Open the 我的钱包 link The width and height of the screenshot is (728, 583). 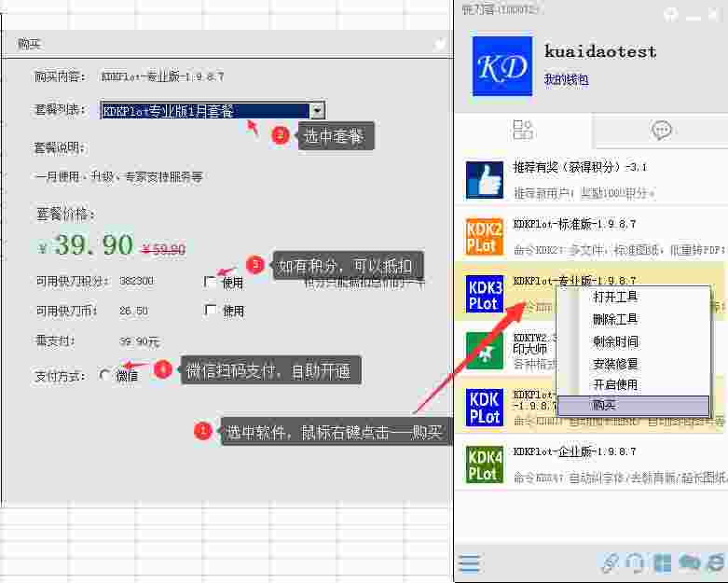[x=566, y=80]
